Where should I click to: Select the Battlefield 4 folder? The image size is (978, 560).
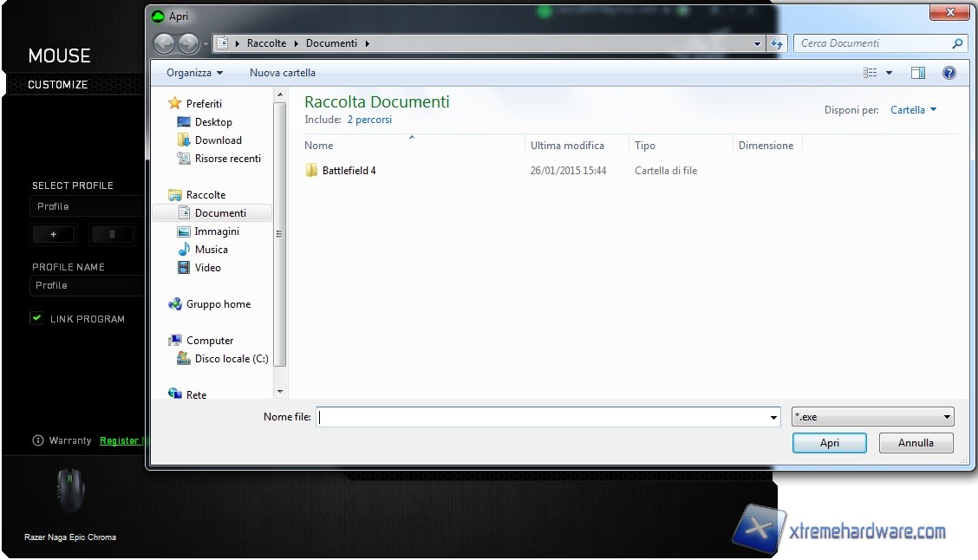(x=349, y=171)
